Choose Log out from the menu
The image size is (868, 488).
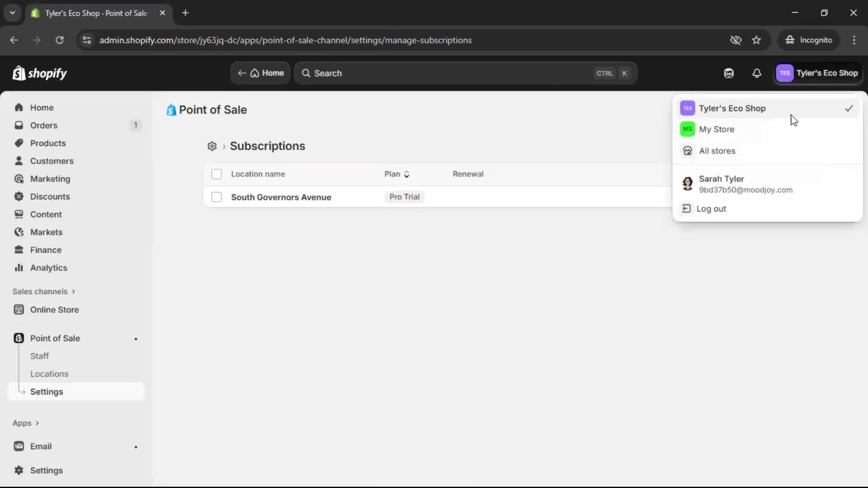coord(768,209)
